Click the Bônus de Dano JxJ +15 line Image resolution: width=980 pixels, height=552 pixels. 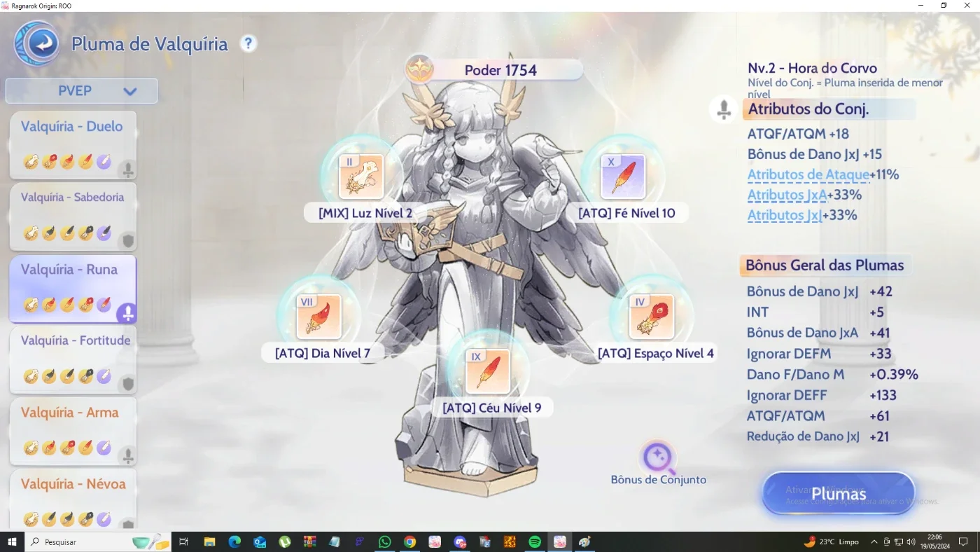[815, 154]
